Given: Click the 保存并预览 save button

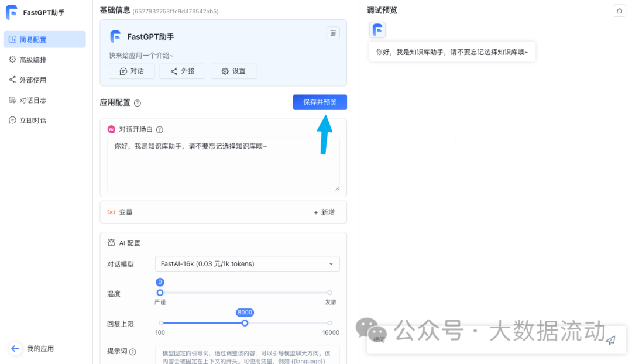Looking at the screenshot, I should 319,102.
